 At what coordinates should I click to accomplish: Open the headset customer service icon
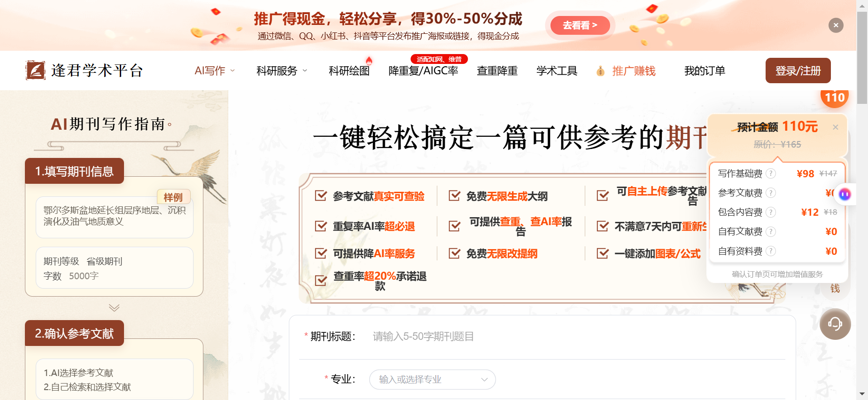(x=835, y=324)
